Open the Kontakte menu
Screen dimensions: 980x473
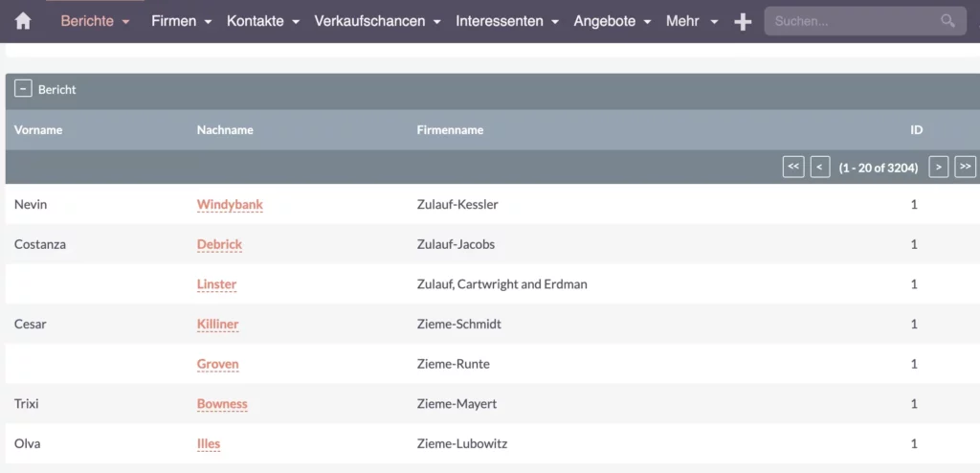coord(263,21)
